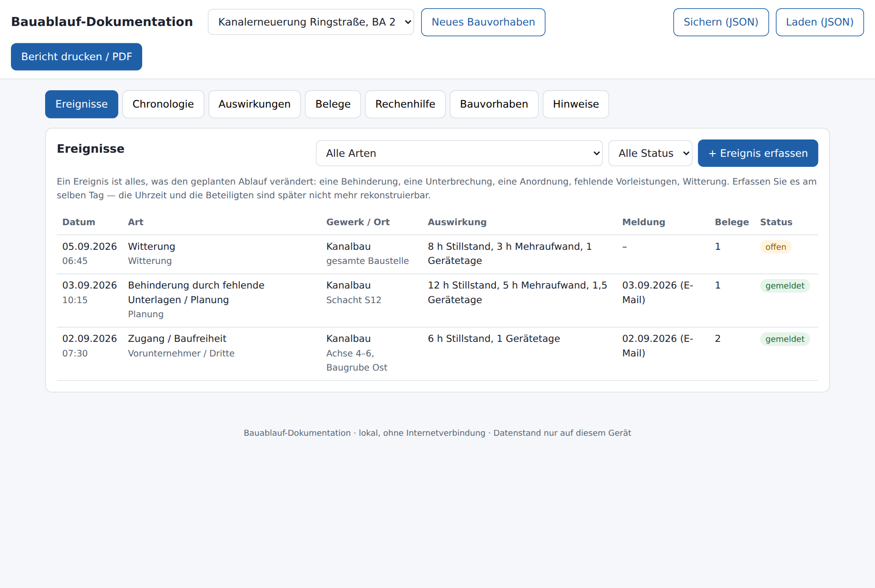Click the '03.09.2026 (E-Mail)' Meldung cell
Viewport: 875px width, 588px height.
[658, 293]
